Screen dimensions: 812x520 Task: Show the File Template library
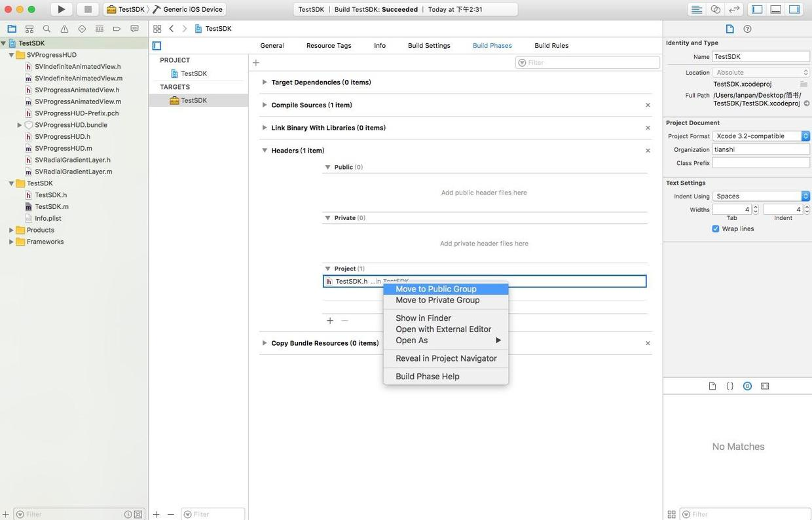(712, 386)
